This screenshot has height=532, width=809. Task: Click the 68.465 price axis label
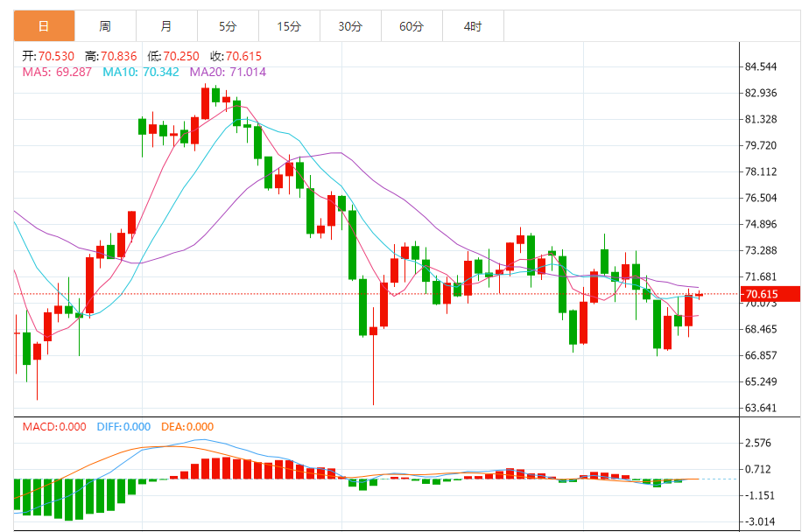click(761, 329)
